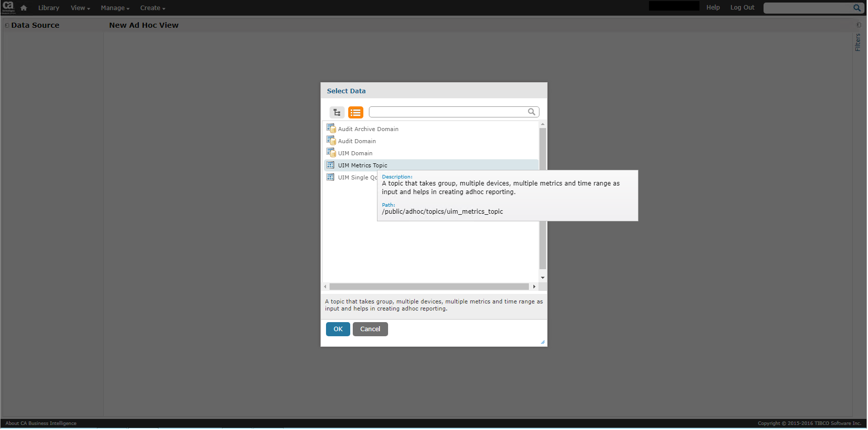Click the Audit Archive Domain icon
The height and width of the screenshot is (430, 868).
[331, 129]
